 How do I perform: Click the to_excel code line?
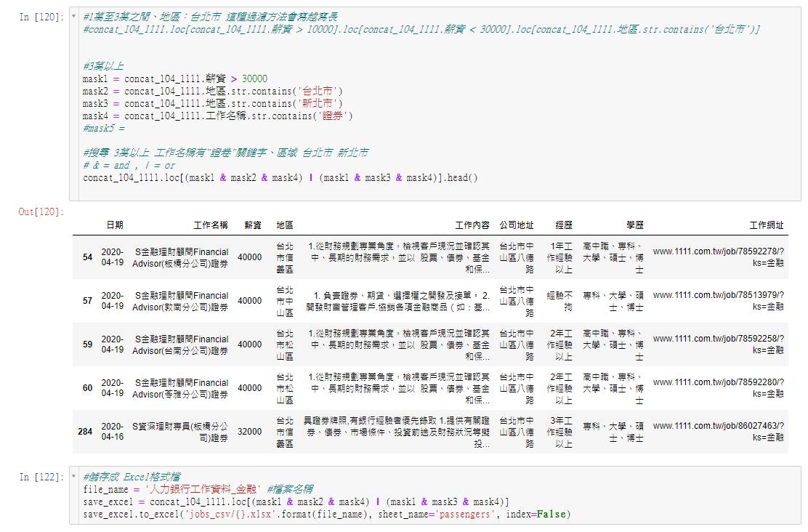point(327,515)
